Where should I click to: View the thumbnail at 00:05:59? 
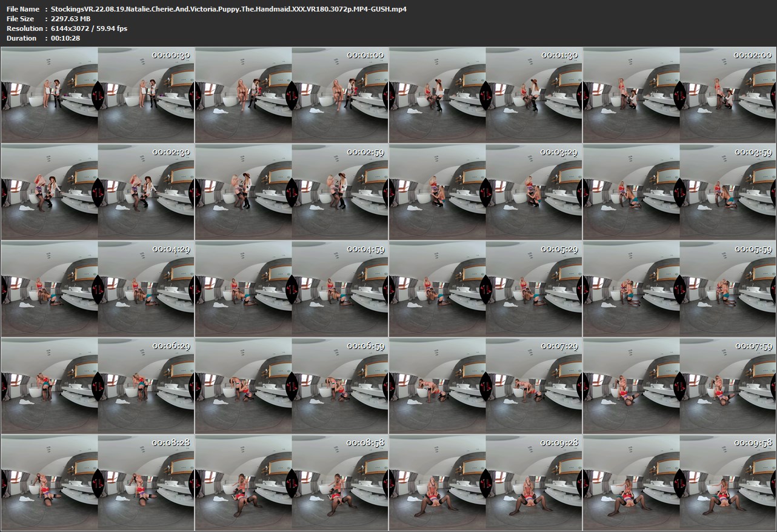coord(679,289)
